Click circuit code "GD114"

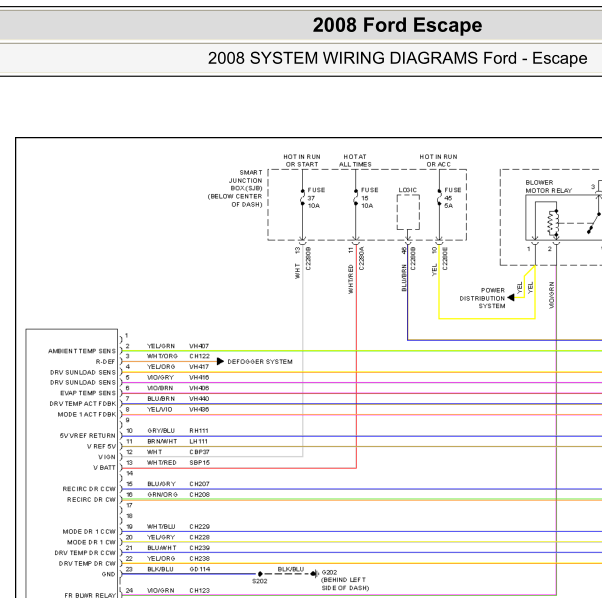click(200, 569)
